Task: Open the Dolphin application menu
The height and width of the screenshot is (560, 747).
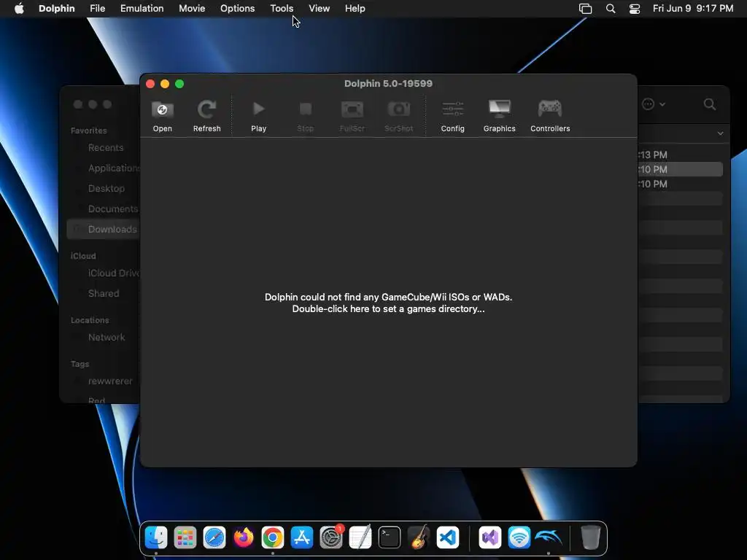Action: click(57, 9)
